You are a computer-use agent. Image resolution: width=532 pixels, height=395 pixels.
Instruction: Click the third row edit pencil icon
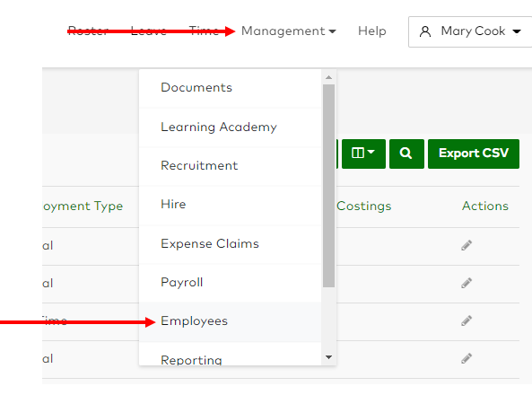pyautogui.click(x=467, y=320)
